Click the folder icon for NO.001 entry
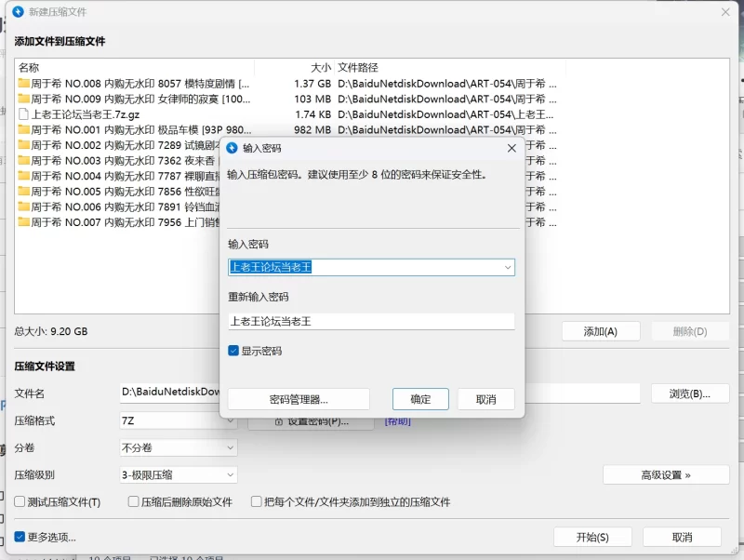 tap(23, 130)
